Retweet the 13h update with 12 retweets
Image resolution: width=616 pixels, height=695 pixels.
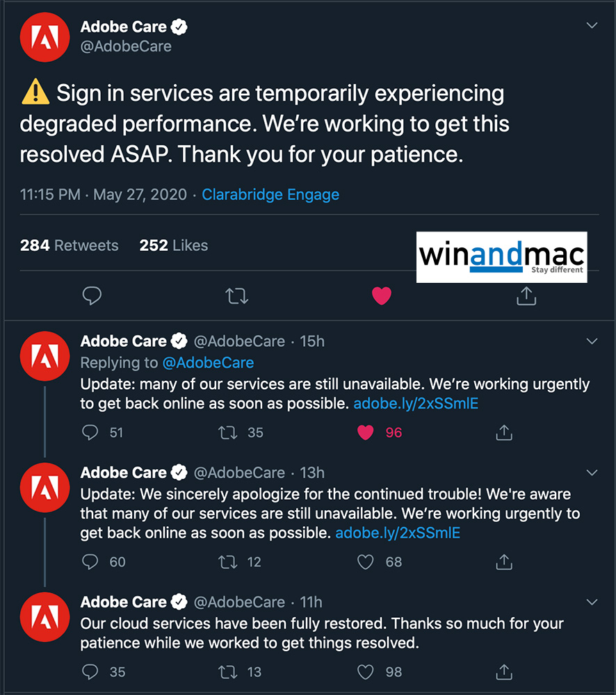point(228,562)
